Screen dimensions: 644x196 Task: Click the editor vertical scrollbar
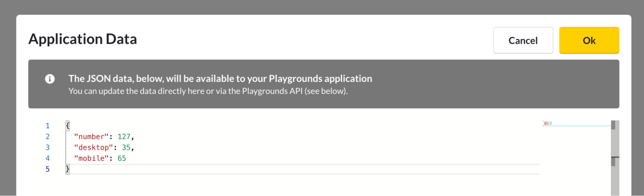pos(615,158)
